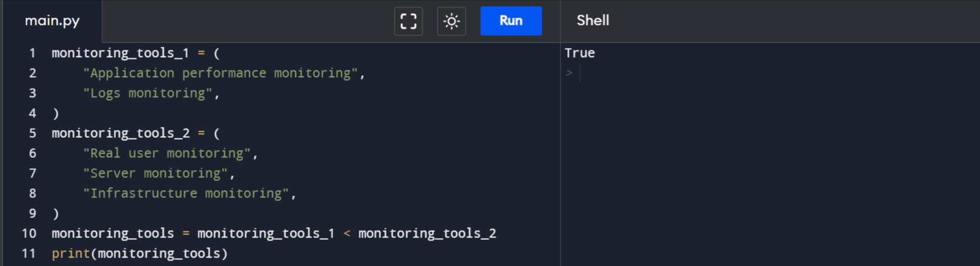The width and height of the screenshot is (980, 266).
Task: Click monitoring_tools_2 variable on line 5
Action: [120, 133]
